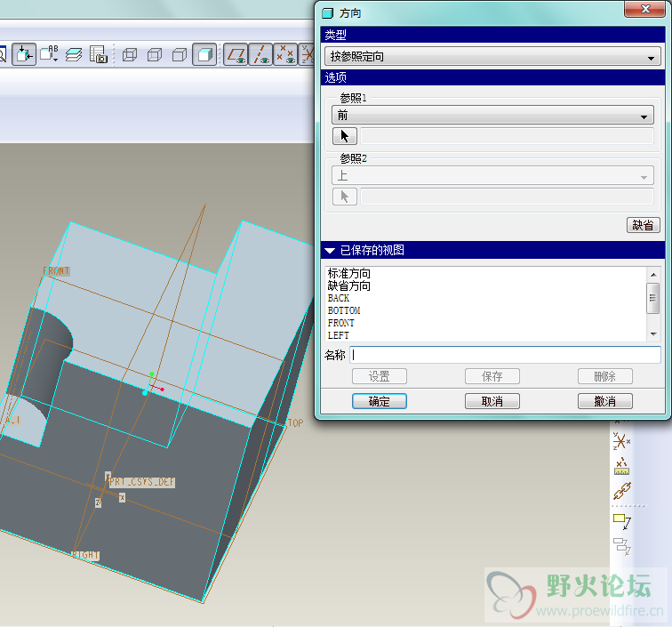The height and width of the screenshot is (627, 672).
Task: Click the 参照1 reference collector field
Action: pos(507,136)
